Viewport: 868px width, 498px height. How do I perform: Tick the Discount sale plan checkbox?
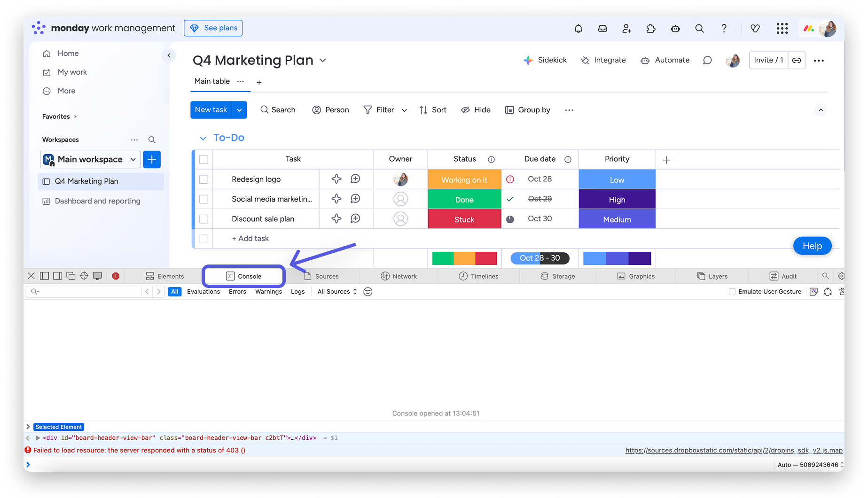point(203,219)
